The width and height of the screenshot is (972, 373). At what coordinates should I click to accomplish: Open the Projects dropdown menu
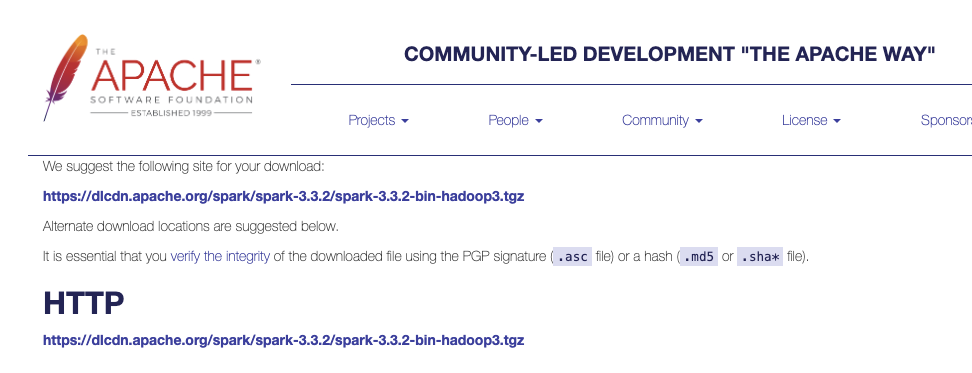pyautogui.click(x=378, y=120)
